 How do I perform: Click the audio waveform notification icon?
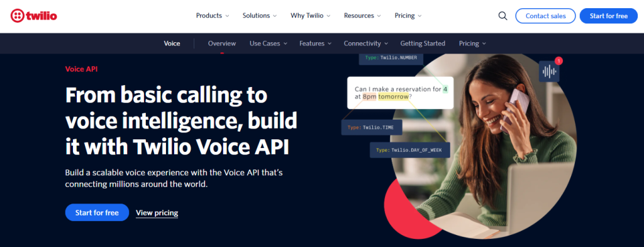click(x=549, y=72)
